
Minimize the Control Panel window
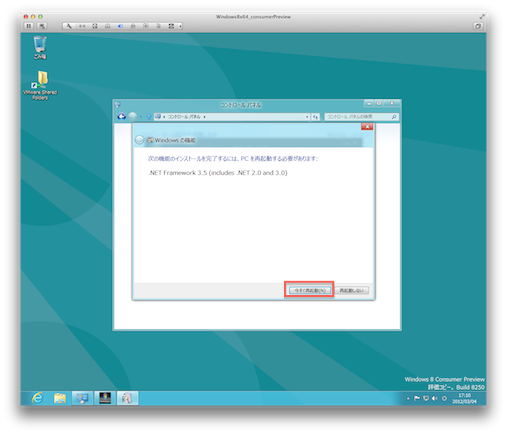[x=369, y=104]
